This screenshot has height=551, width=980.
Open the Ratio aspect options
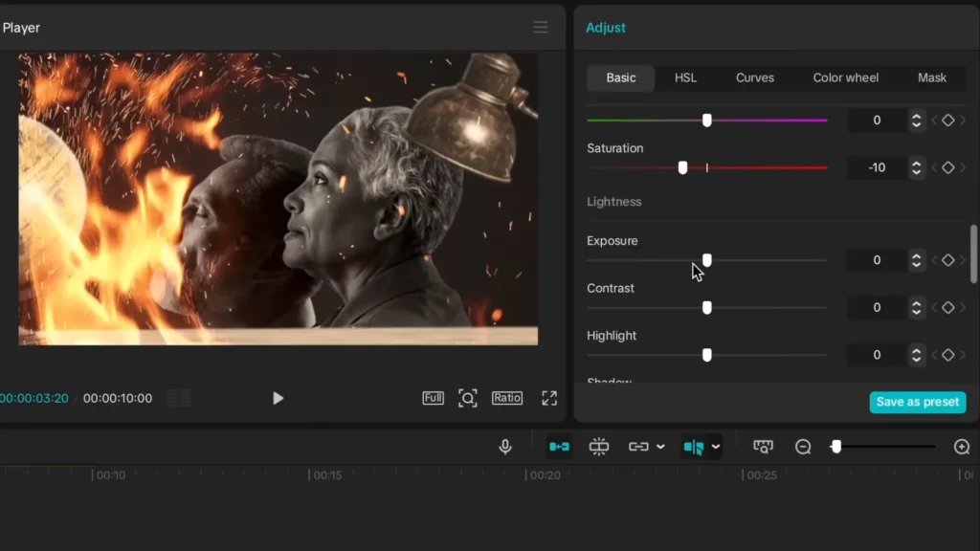pos(507,398)
